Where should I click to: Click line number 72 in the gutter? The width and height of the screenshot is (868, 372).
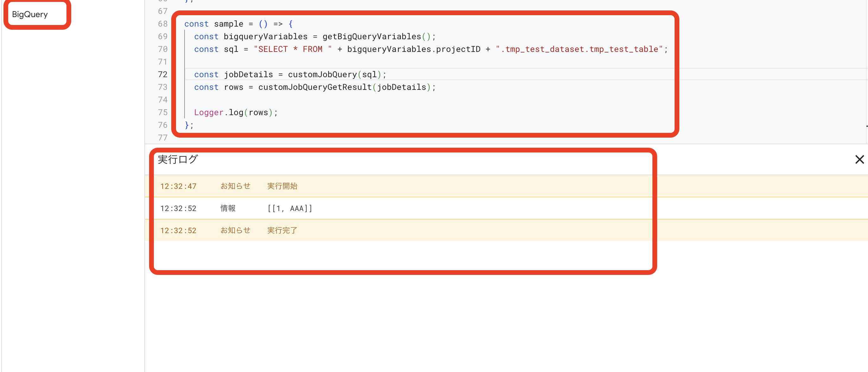click(x=163, y=74)
